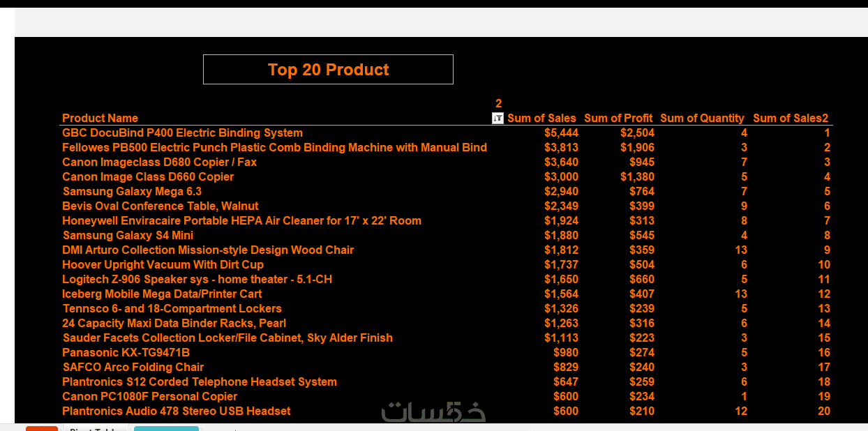Click the $545 profit cell
The height and width of the screenshot is (431, 868).
[642, 236]
